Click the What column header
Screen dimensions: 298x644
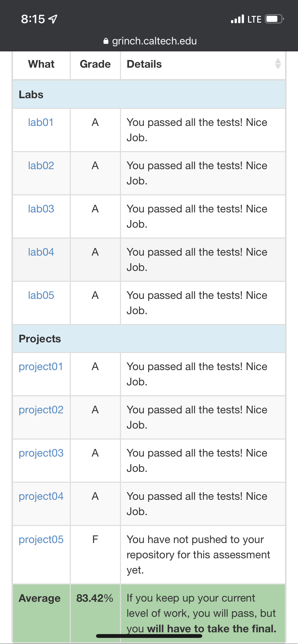click(x=41, y=64)
